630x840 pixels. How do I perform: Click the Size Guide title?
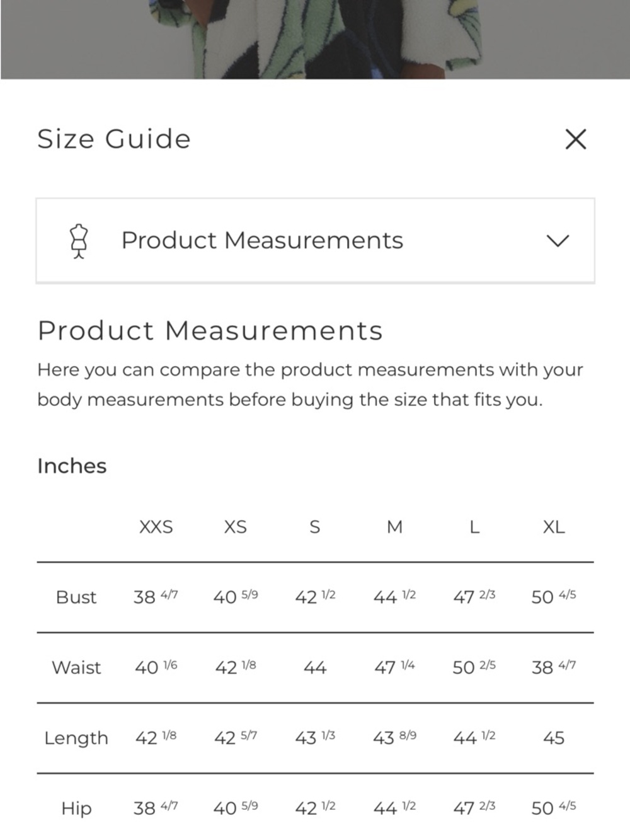point(114,139)
